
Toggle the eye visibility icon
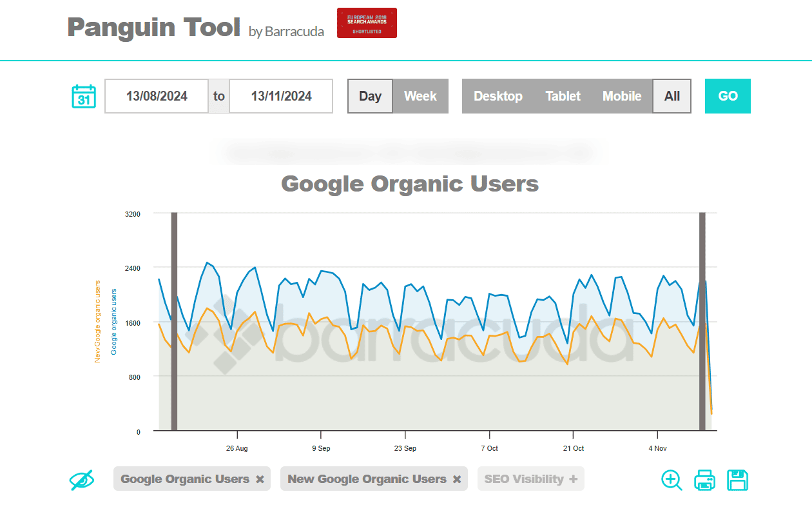tap(82, 480)
